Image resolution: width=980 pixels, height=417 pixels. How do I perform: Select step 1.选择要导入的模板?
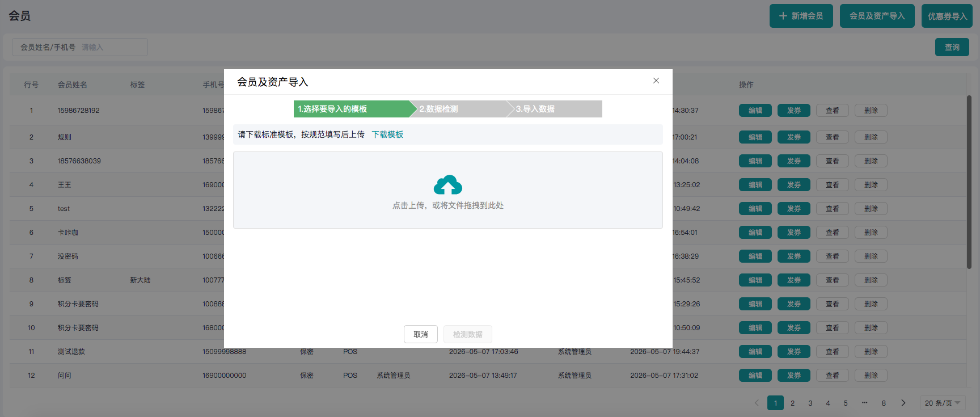tap(355, 109)
